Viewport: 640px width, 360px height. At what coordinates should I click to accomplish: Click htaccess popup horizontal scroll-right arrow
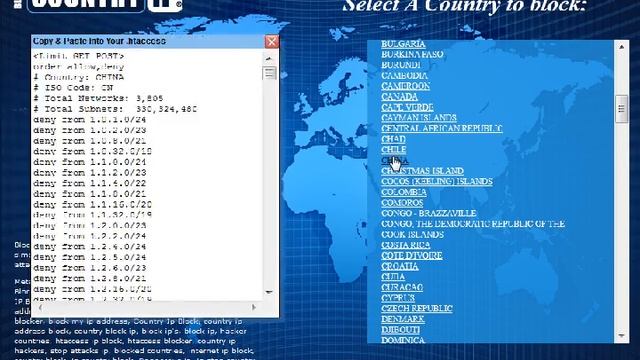pyautogui.click(x=253, y=307)
